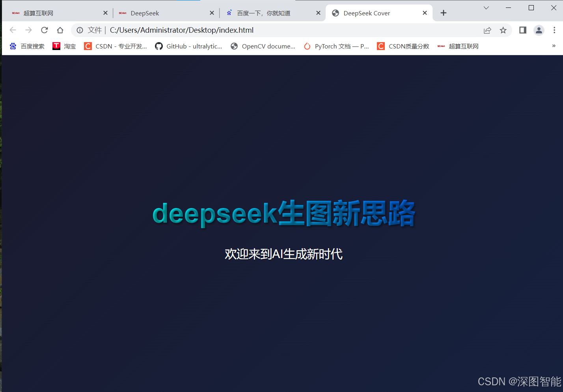Select the DeepSeek Cover tab
Screen dimensions: 563x392
[x=379, y=13]
